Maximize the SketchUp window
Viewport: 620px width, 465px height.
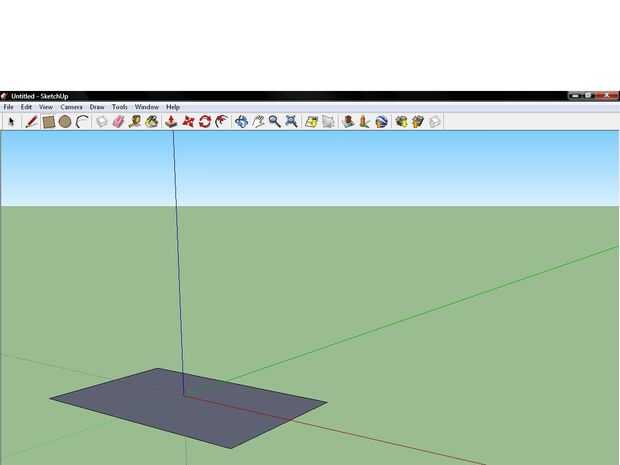pyautogui.click(x=588, y=96)
